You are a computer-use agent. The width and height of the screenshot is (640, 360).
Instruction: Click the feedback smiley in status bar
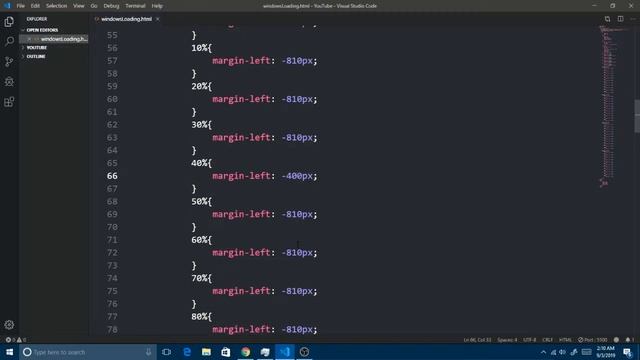(x=616, y=340)
